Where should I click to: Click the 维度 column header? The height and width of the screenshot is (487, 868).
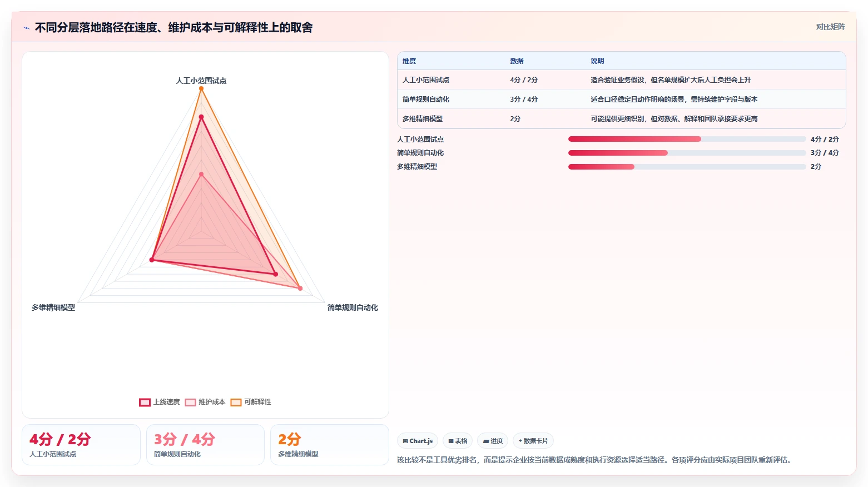[409, 61]
